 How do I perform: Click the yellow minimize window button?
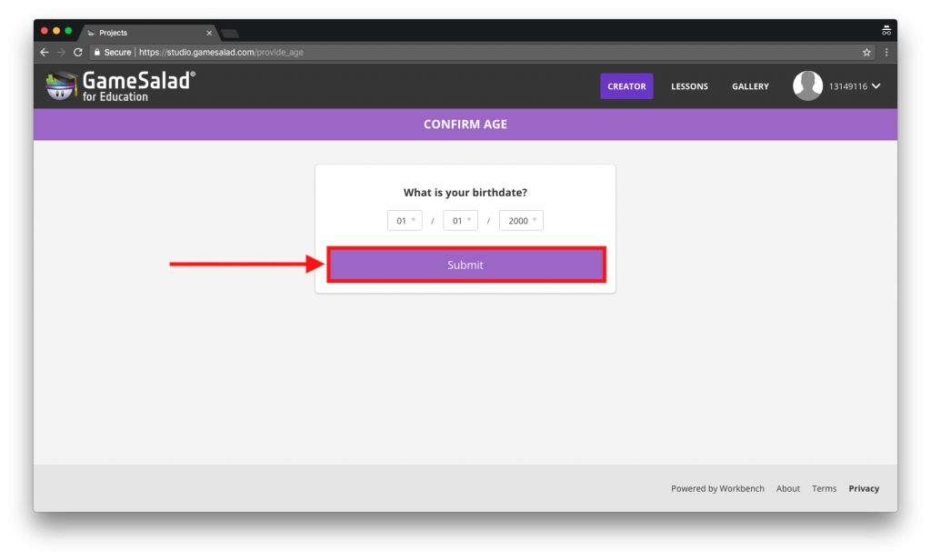(56, 31)
